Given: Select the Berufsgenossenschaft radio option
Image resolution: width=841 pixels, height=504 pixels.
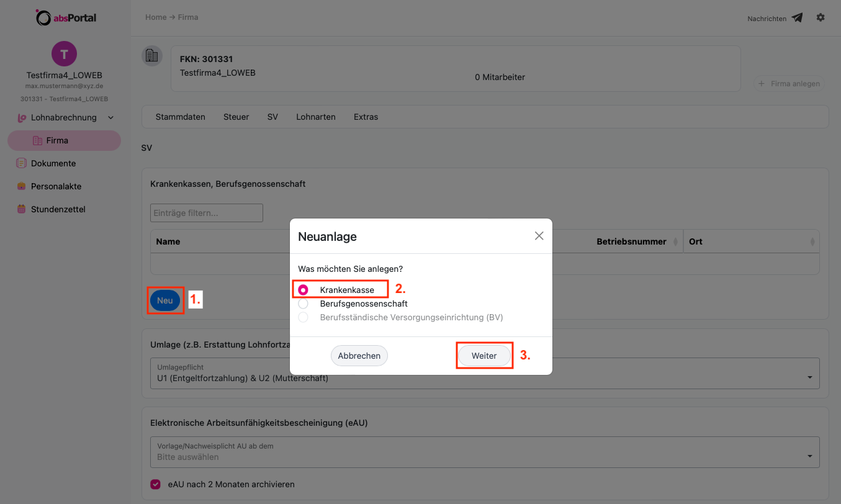Looking at the screenshot, I should pyautogui.click(x=304, y=304).
